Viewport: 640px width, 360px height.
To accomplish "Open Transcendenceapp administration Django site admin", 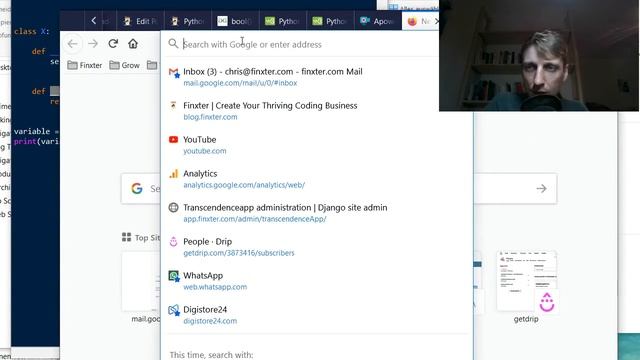I will 285,207.
